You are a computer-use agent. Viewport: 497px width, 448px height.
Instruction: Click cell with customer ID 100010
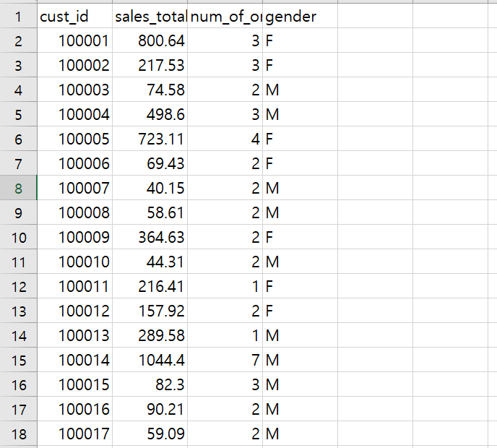point(75,262)
